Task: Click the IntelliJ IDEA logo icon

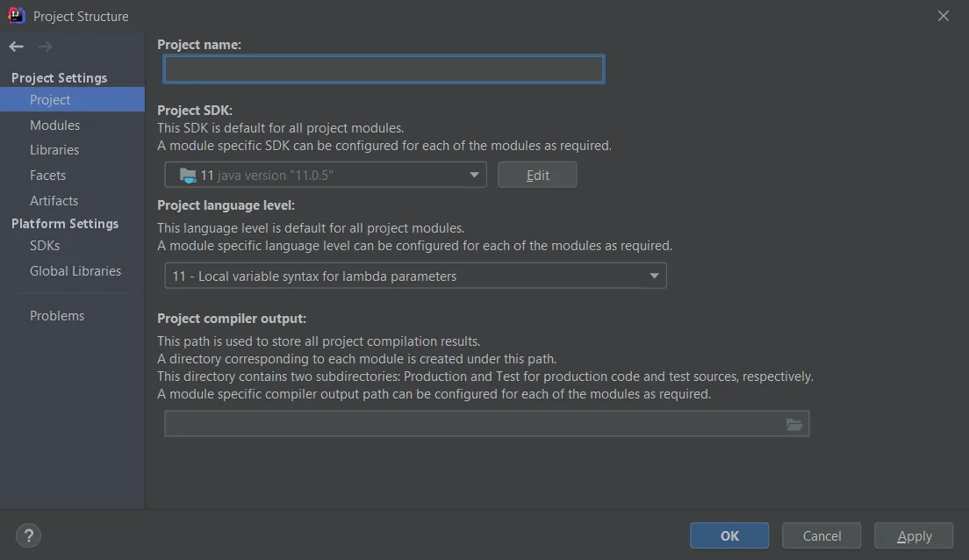Action: [x=17, y=16]
